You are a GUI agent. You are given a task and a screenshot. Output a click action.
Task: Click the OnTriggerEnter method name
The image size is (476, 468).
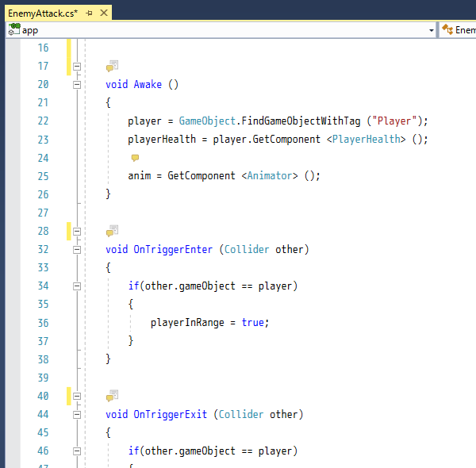coord(173,250)
